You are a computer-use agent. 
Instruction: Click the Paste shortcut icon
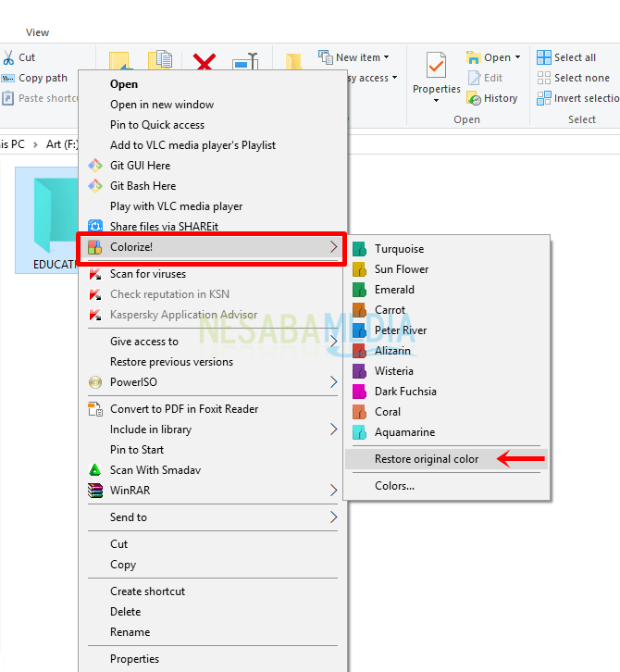[x=7, y=98]
